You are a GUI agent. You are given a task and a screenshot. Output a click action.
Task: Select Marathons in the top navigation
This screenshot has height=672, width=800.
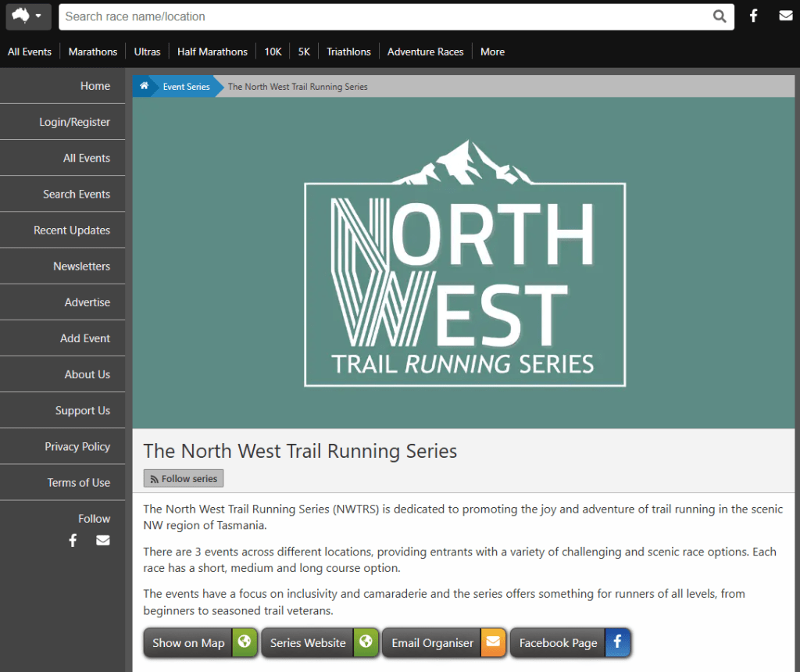click(x=92, y=52)
